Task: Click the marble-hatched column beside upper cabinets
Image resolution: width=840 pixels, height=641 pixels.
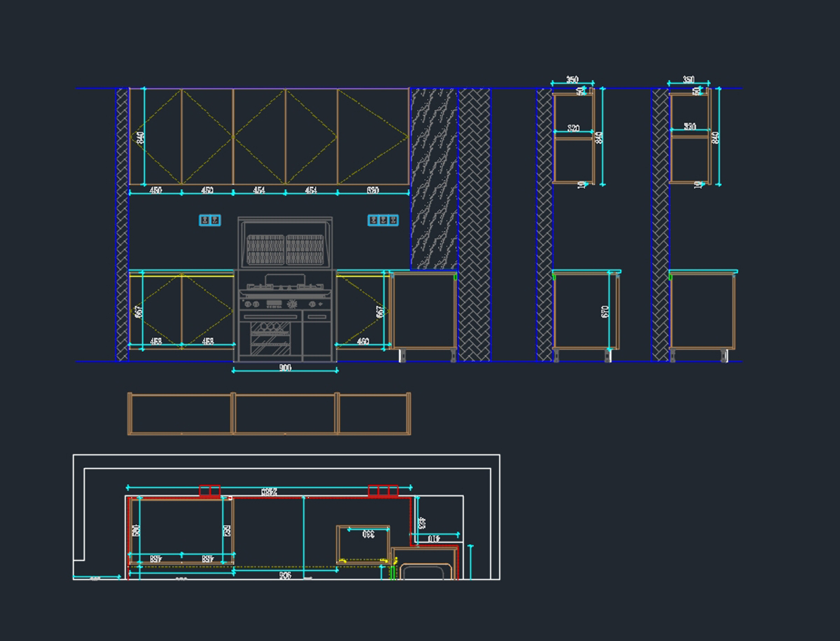Action: coord(433,178)
